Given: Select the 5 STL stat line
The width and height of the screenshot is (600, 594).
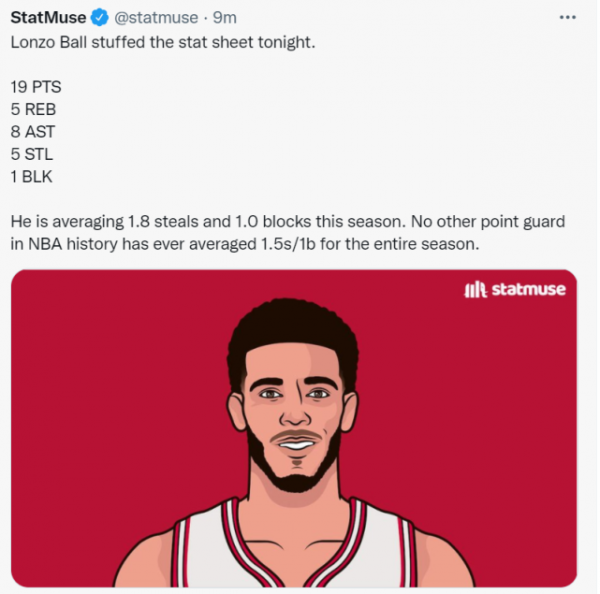Looking at the screenshot, I should [x=32, y=154].
